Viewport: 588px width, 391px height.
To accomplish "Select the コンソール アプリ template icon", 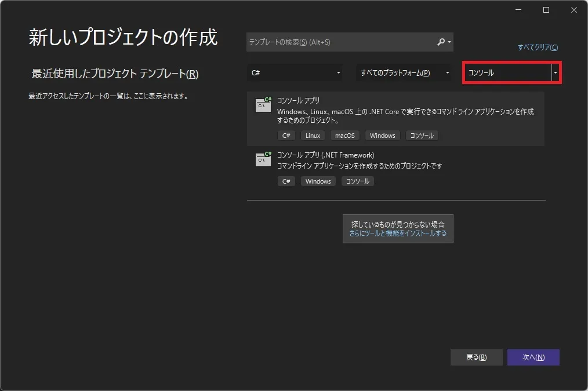I will click(262, 105).
